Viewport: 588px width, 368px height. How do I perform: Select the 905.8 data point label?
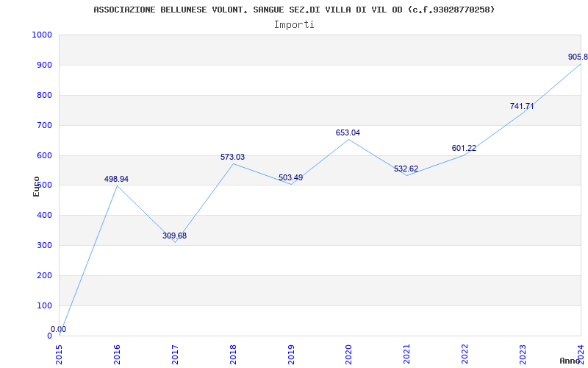[x=578, y=57]
